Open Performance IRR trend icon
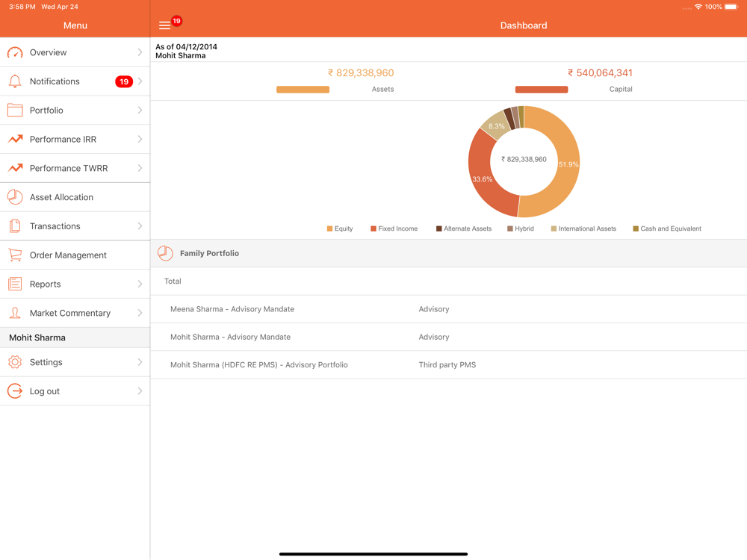This screenshot has width=747, height=560. coord(15,140)
